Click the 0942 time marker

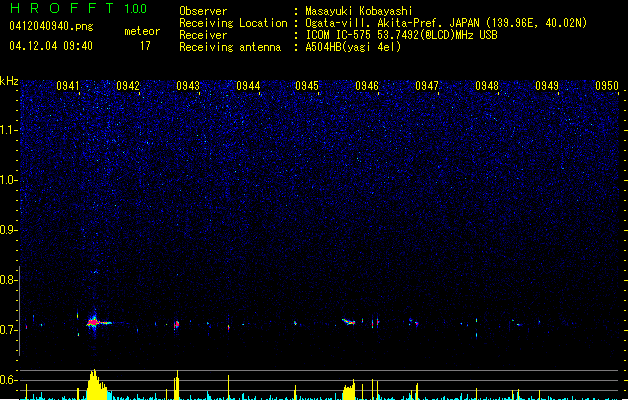click(x=128, y=86)
